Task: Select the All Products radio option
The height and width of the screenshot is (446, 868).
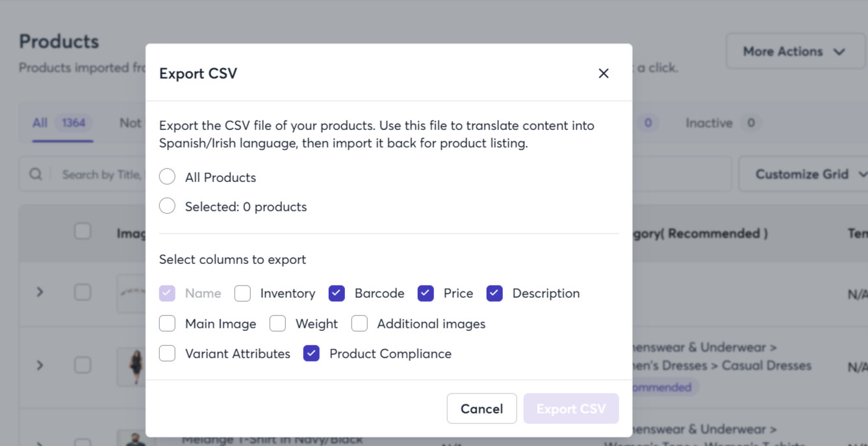Action: point(167,177)
